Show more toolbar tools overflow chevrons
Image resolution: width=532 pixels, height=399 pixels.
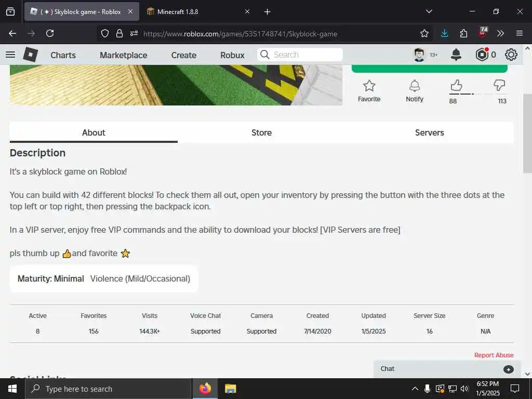[x=500, y=33]
